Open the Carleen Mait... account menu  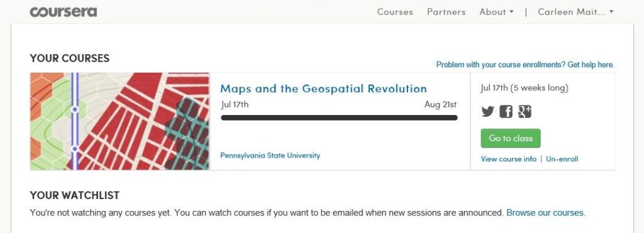coord(576,12)
